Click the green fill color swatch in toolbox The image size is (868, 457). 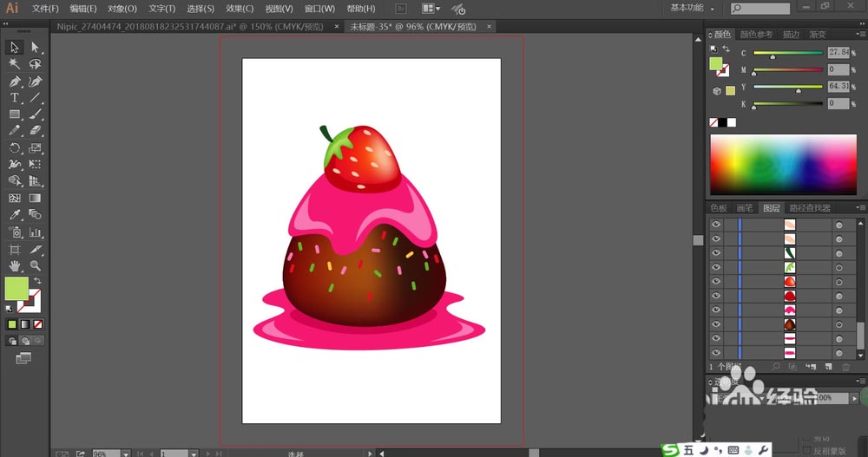point(16,288)
